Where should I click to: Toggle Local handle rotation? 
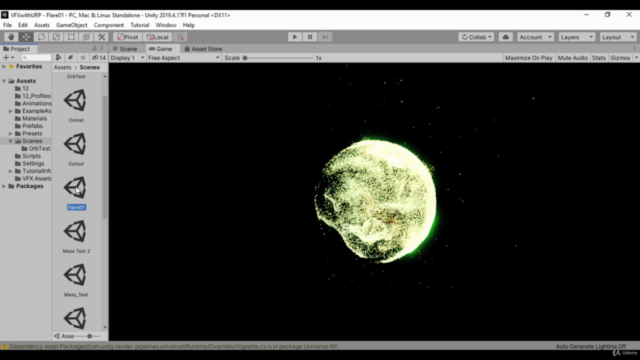click(x=158, y=37)
